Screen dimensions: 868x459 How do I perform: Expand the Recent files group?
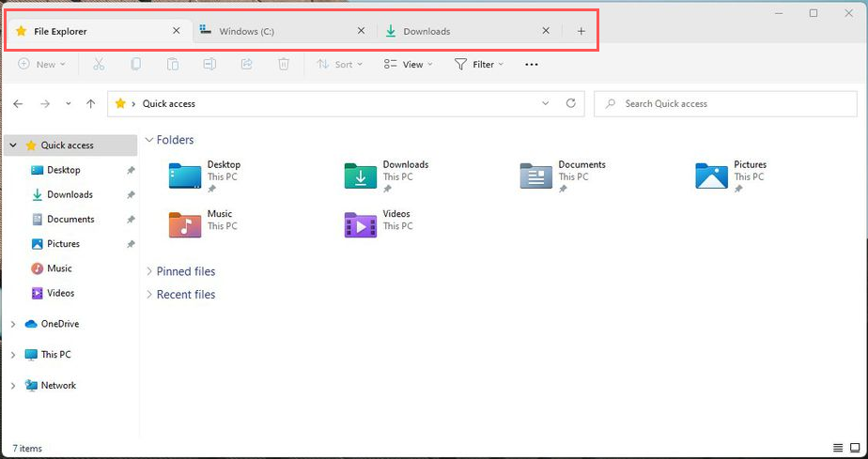149,294
